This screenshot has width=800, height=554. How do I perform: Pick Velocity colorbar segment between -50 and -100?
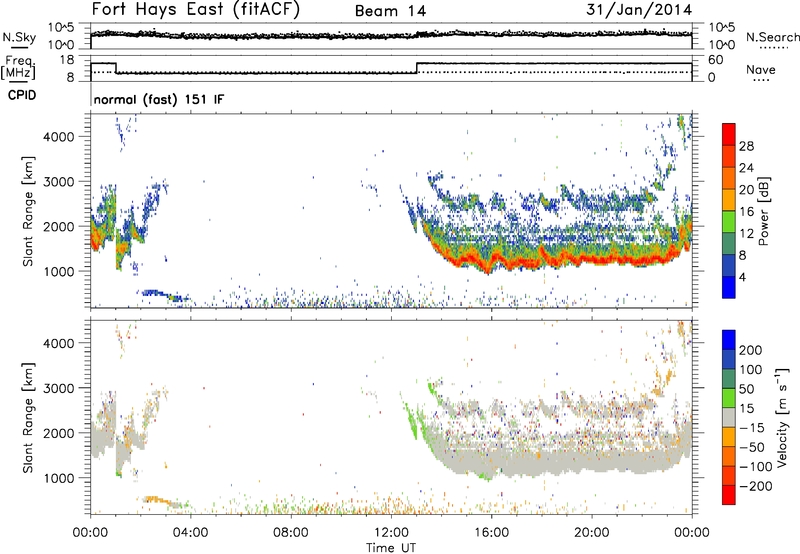(x=729, y=456)
